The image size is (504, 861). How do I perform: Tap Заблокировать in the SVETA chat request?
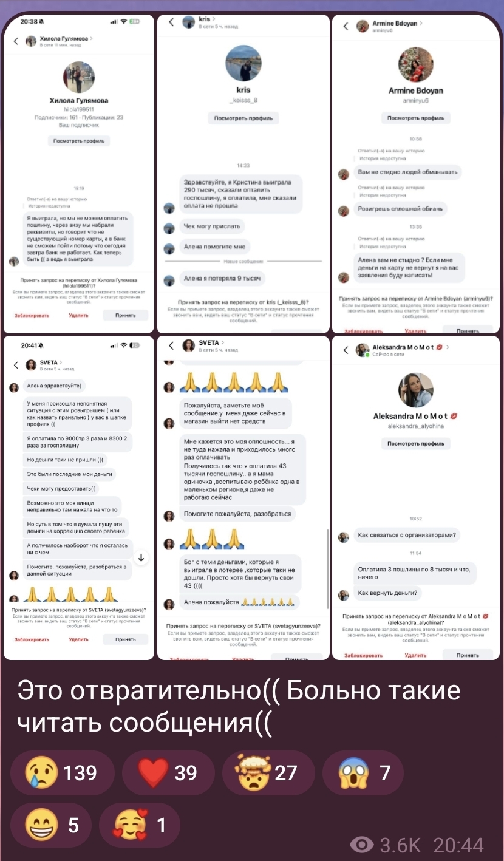pyautogui.click(x=32, y=639)
